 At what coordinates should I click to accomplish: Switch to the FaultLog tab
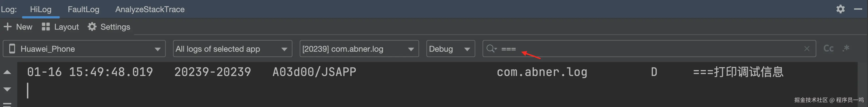tap(84, 9)
